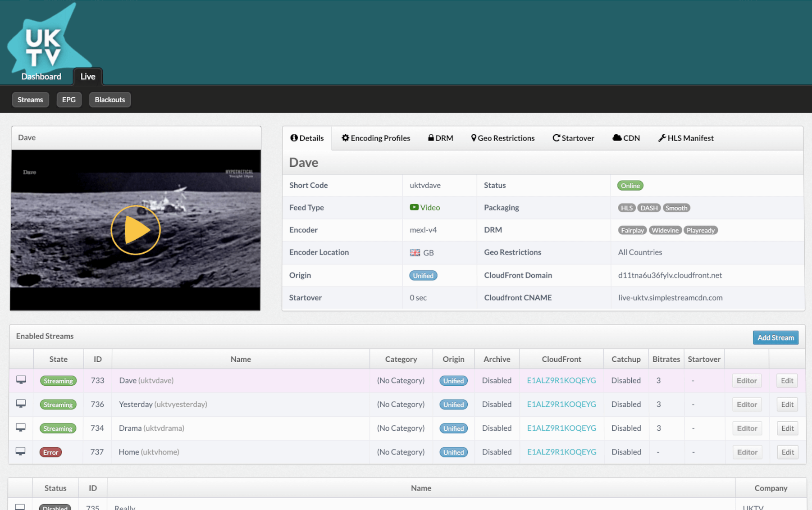
Task: Click the Unified origin badge in details
Action: pos(423,275)
